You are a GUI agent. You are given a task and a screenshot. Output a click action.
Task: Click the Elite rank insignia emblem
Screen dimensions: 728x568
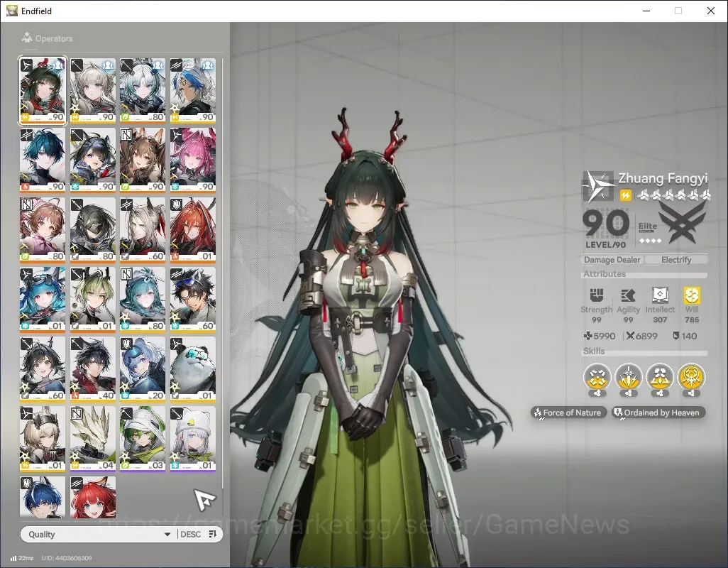point(682,224)
